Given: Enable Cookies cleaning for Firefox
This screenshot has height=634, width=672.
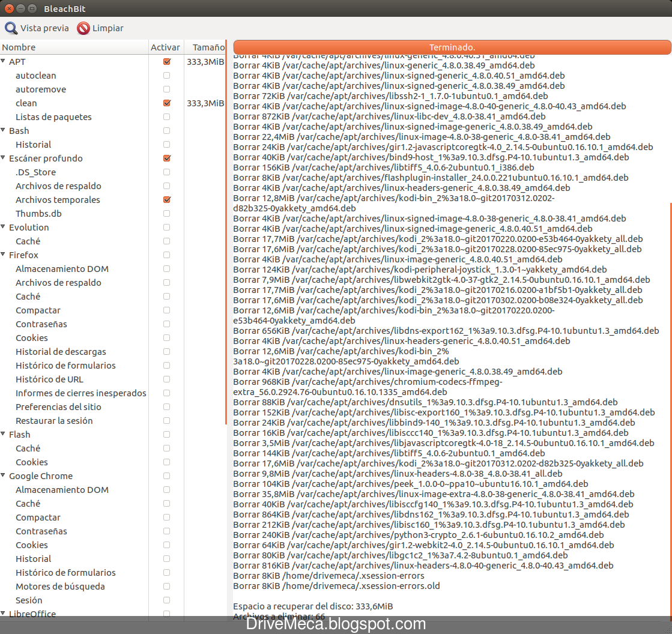Looking at the screenshot, I should 166,337.
